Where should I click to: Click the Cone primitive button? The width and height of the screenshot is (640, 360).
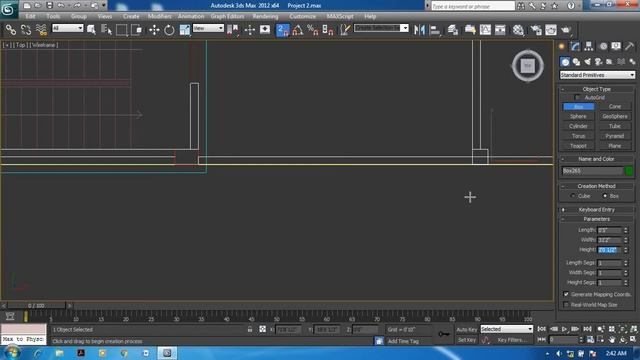(615, 107)
